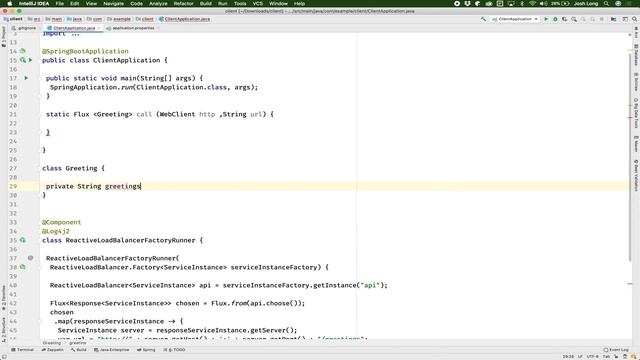
Task: Click the cursor position indicator in status bar
Action: pyautogui.click(x=568, y=356)
